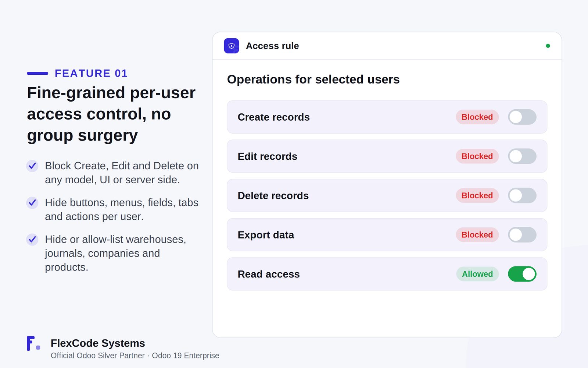This screenshot has width=588, height=368.
Task: Click the Access rule shield icon
Action: (x=232, y=46)
